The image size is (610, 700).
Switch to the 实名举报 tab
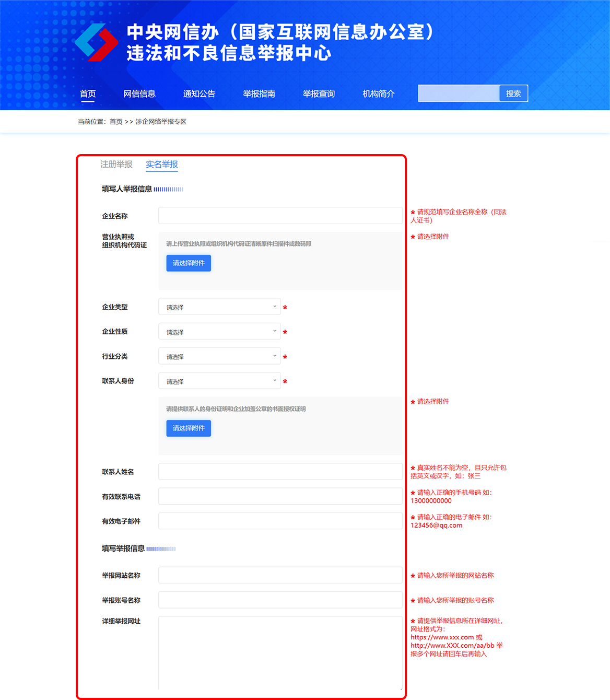pos(162,164)
